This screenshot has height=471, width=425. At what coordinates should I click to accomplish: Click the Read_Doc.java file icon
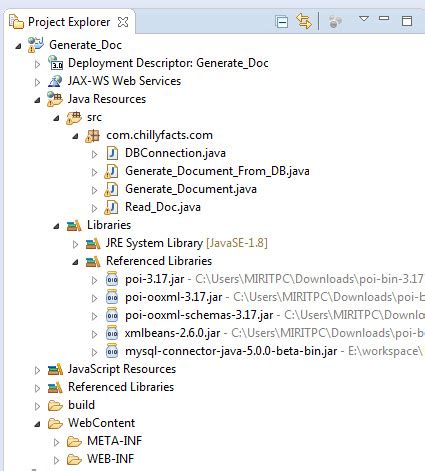click(111, 207)
